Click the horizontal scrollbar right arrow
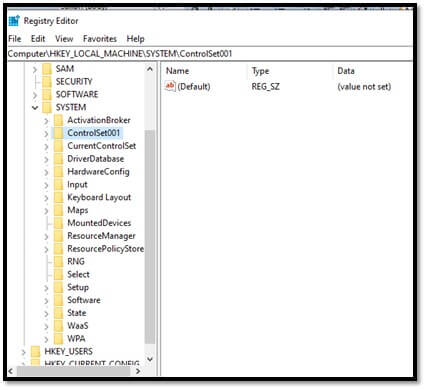Viewport: 426px width, 390px height. pyautogui.click(x=138, y=371)
